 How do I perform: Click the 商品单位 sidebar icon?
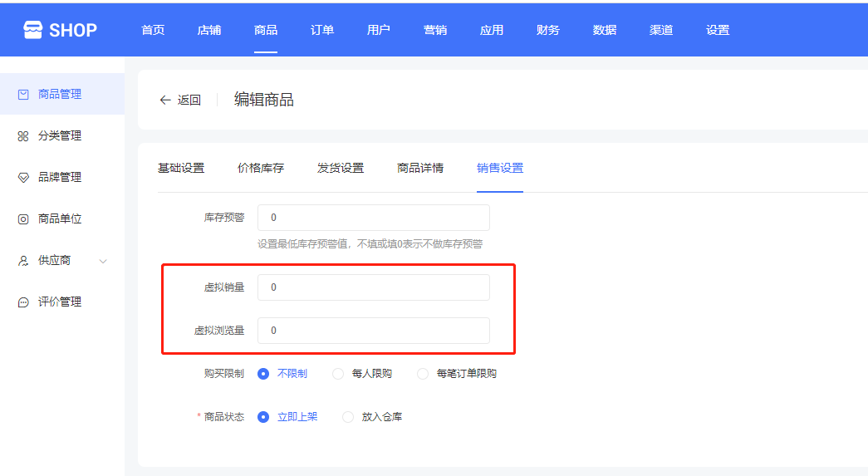[x=23, y=219]
